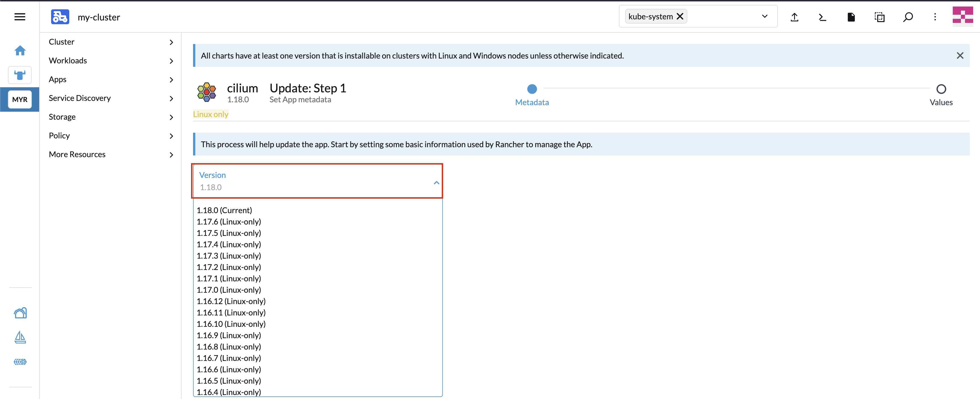Click the cilium chart logo
The image size is (980, 399).
[207, 92]
